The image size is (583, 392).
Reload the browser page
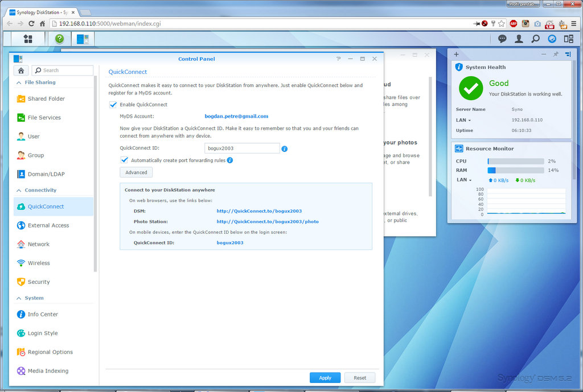32,23
